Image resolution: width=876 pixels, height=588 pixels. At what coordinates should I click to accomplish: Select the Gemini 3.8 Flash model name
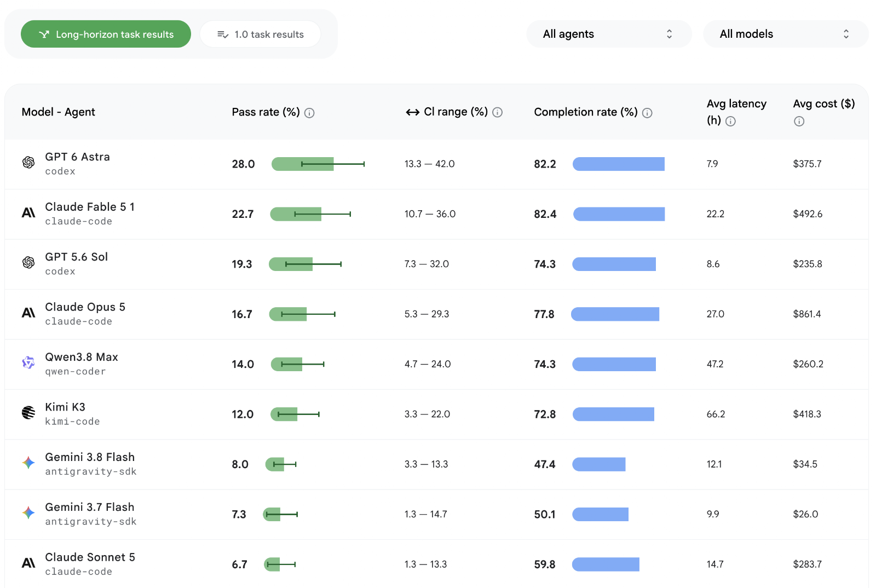90,457
